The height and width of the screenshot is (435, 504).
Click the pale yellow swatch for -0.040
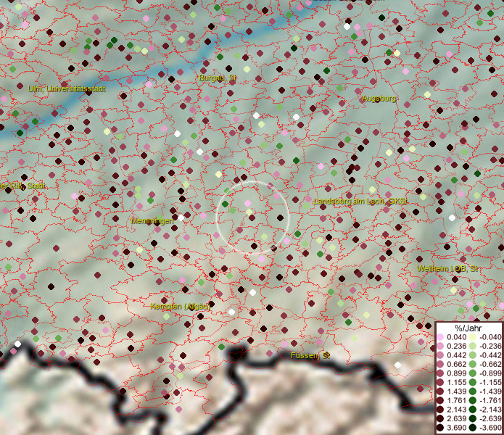[x=473, y=337]
